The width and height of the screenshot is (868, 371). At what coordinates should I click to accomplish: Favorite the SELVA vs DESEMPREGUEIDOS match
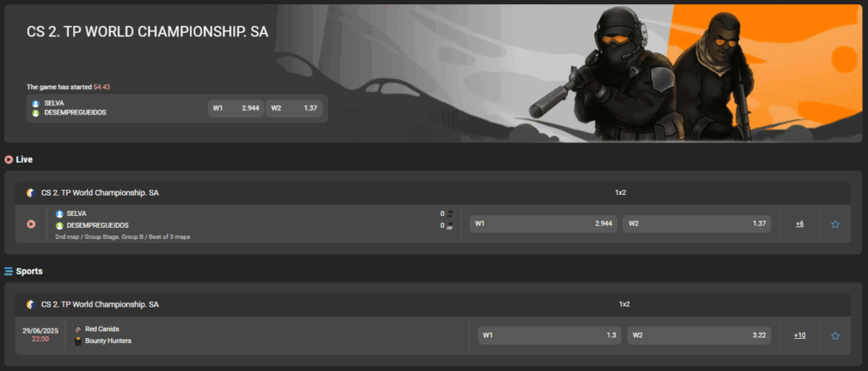point(835,224)
